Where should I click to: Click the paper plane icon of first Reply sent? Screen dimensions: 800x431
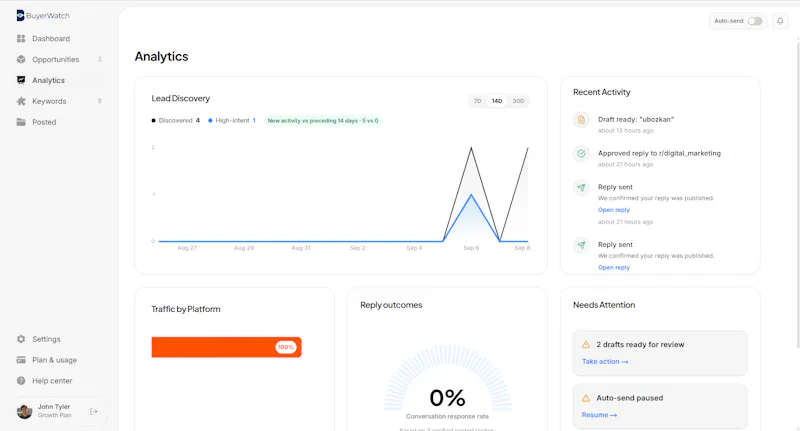tap(581, 188)
